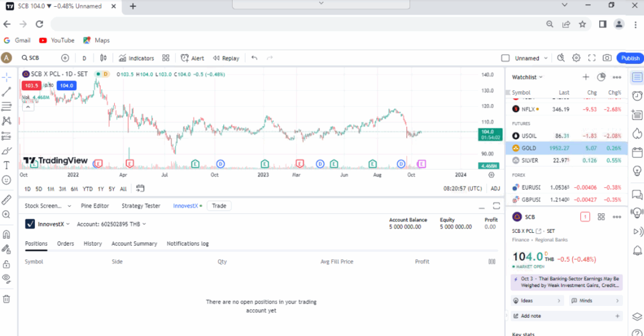Switch to the InnovestX broker tab
Screen dimensions: 644x336
click(187, 206)
